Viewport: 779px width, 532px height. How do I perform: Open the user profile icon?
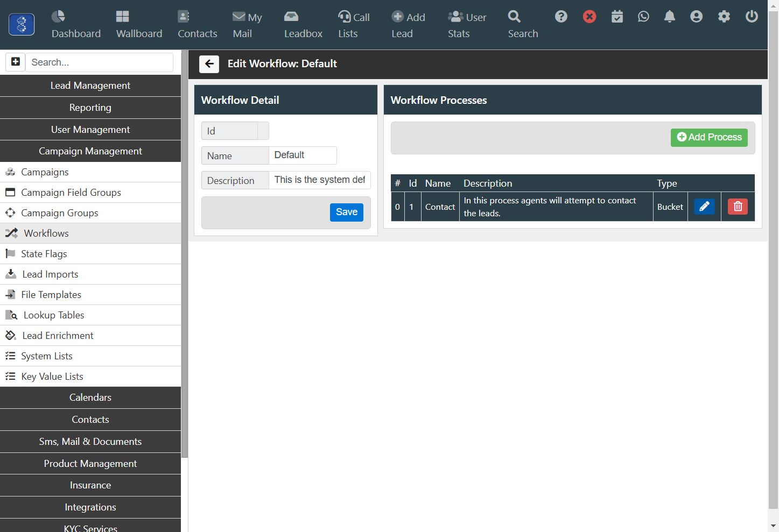(696, 17)
